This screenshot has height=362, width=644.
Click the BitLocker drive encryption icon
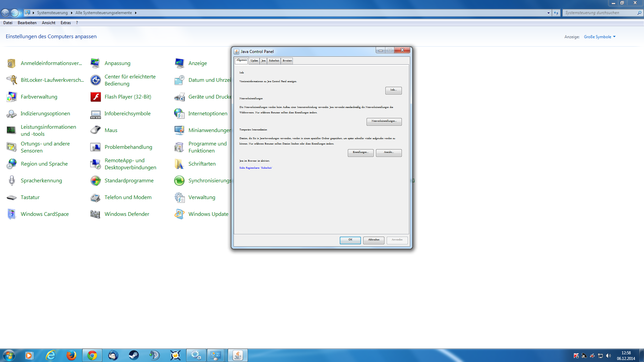pos(12,80)
